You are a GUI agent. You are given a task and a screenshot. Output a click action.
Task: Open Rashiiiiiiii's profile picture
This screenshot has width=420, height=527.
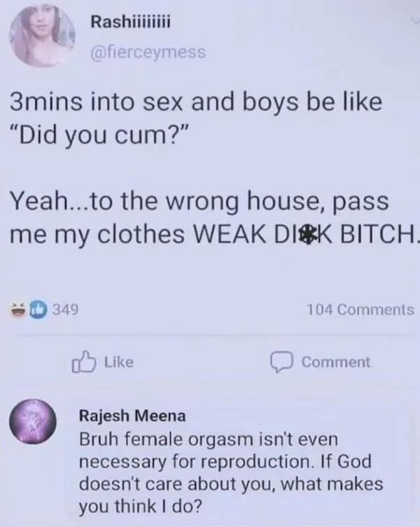coord(42,36)
